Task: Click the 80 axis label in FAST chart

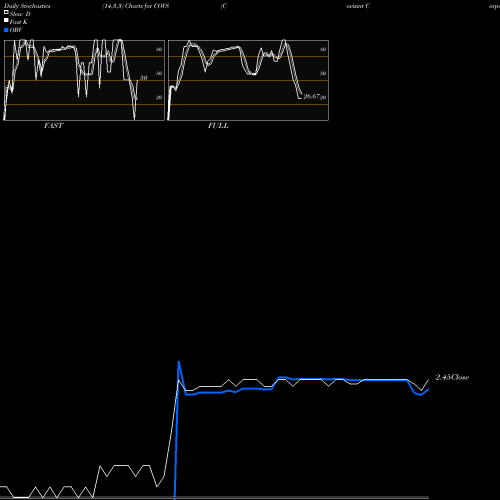Action: click(x=159, y=49)
